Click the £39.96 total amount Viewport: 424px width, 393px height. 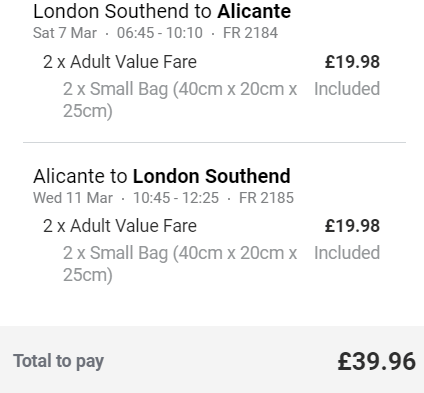pos(377,361)
